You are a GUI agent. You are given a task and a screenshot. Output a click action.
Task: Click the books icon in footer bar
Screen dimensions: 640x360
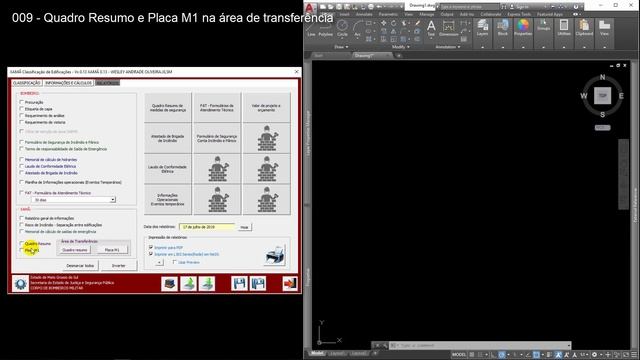tap(169, 284)
